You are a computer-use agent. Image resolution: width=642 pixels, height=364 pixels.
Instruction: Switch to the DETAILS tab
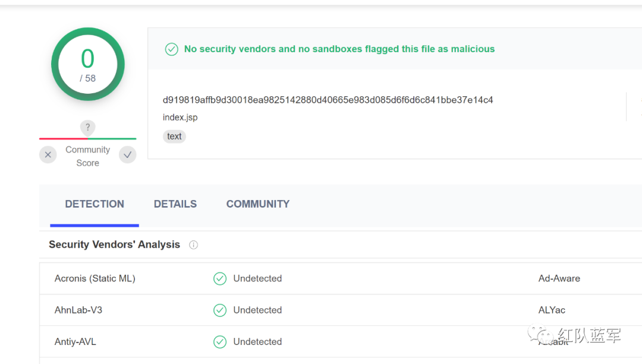tap(175, 204)
